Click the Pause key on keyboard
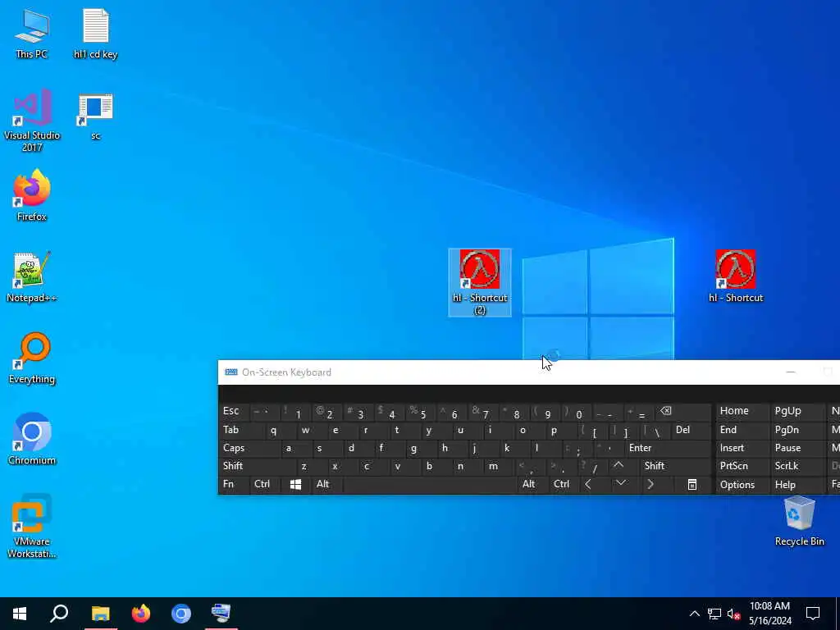Viewport: 840px width, 630px height. [x=797, y=448]
